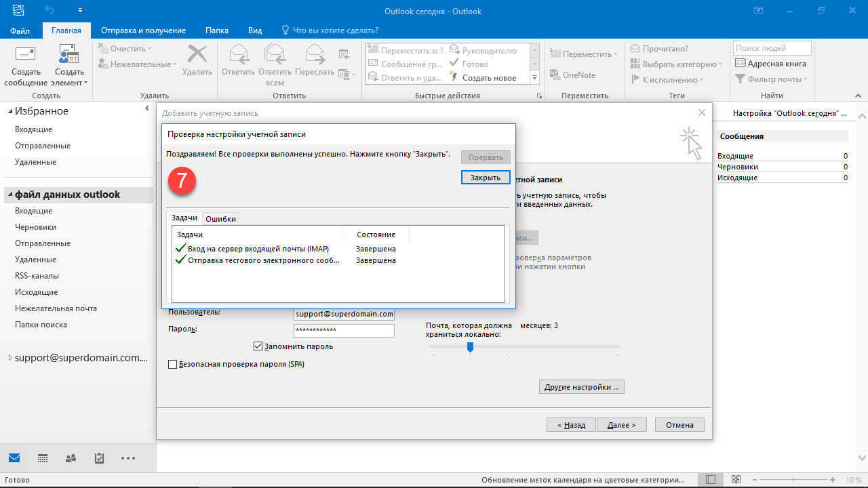Click the Create element icon

pyautogui.click(x=68, y=54)
